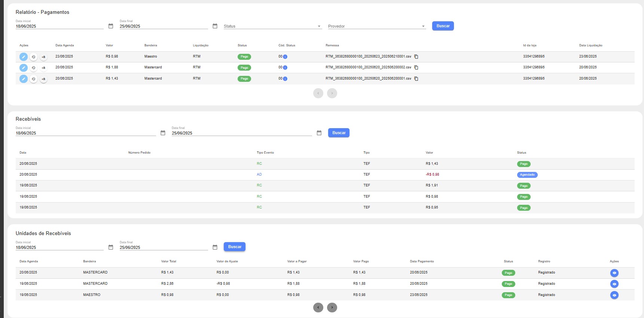Click Data inicial field in Unidades de Recebíveis
The width and height of the screenshot is (644, 318).
coord(59,247)
